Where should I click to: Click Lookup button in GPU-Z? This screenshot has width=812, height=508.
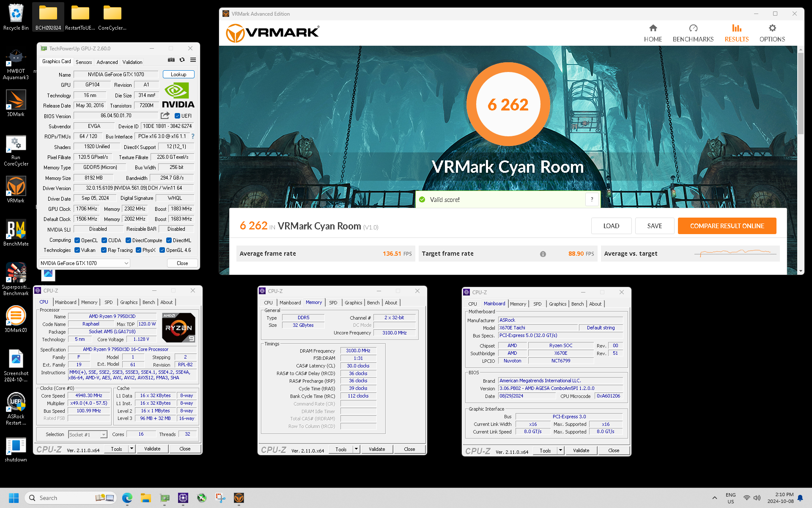[x=178, y=75]
